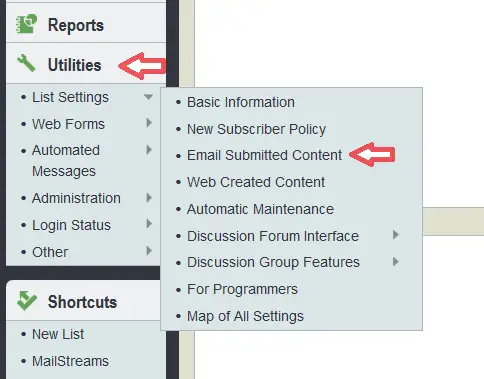Select New Subscriber Policy
Viewport: 484px width, 379px height.
point(256,129)
